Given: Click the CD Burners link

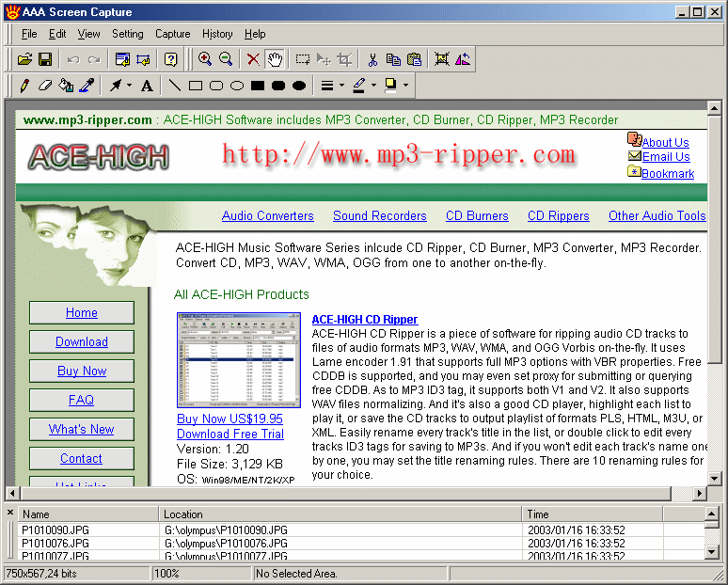Looking at the screenshot, I should pos(477,216).
